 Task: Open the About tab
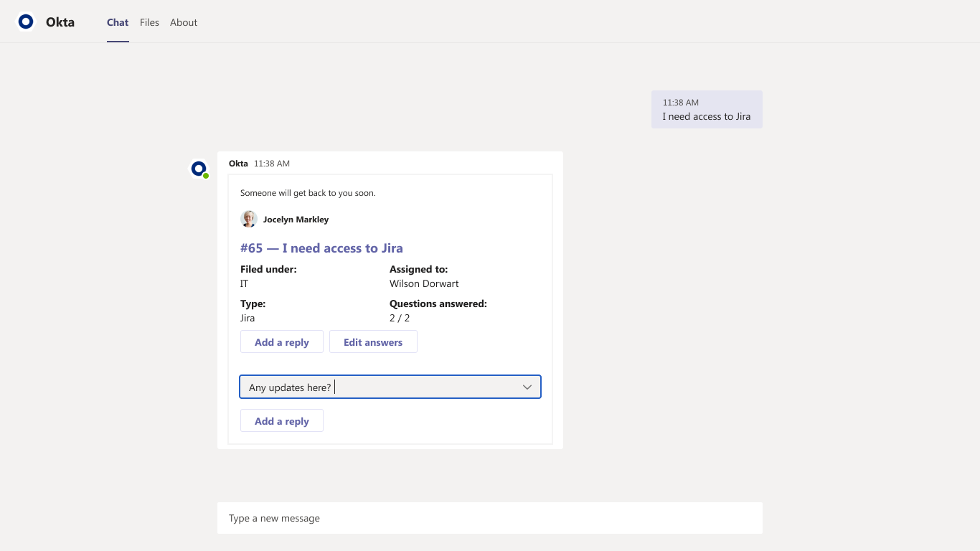click(184, 22)
